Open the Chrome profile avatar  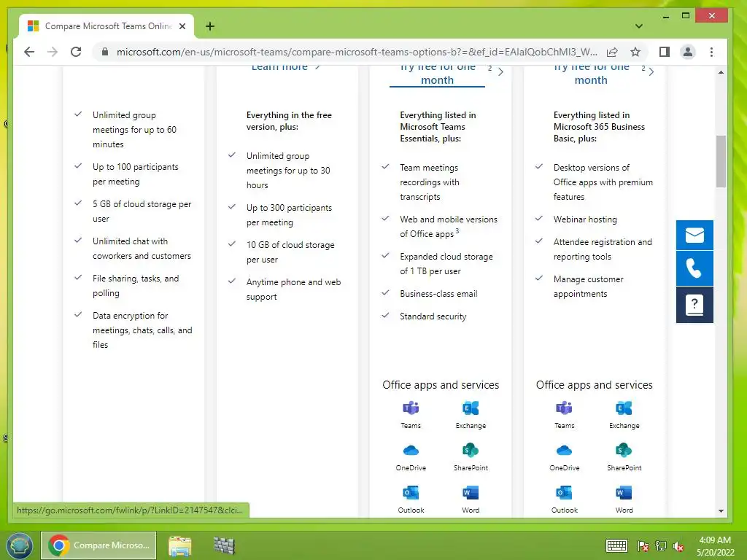687,52
